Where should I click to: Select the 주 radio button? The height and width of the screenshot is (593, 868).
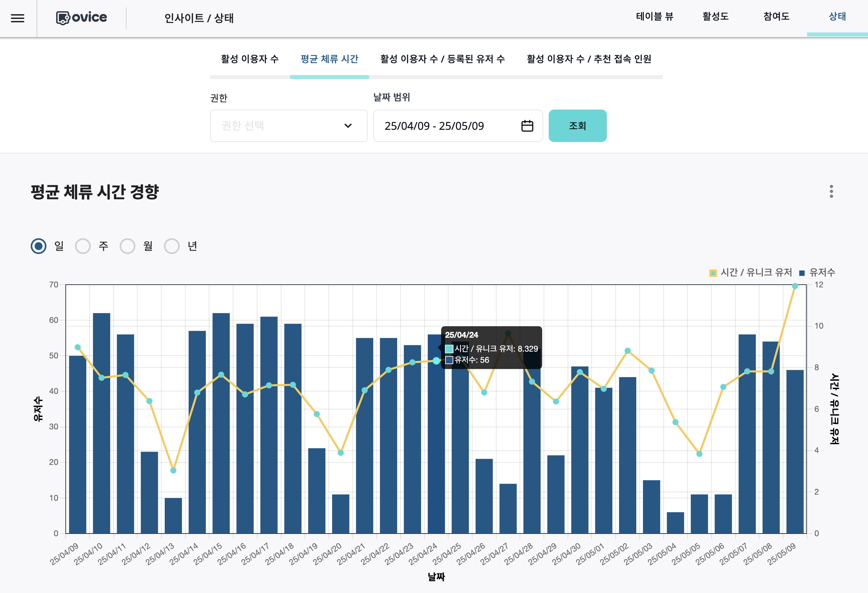tap(83, 246)
